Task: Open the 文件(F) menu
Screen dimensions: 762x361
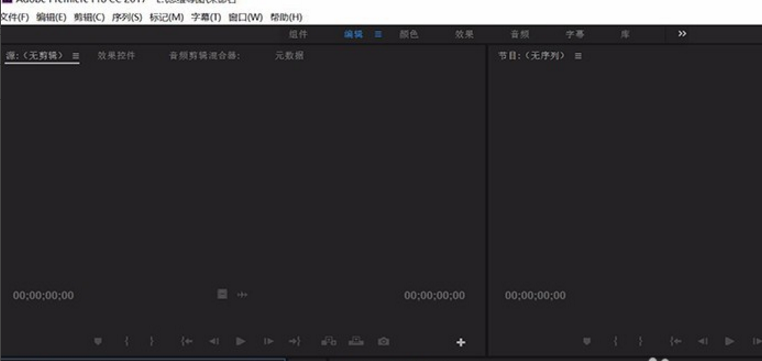Action: pyautogui.click(x=15, y=17)
